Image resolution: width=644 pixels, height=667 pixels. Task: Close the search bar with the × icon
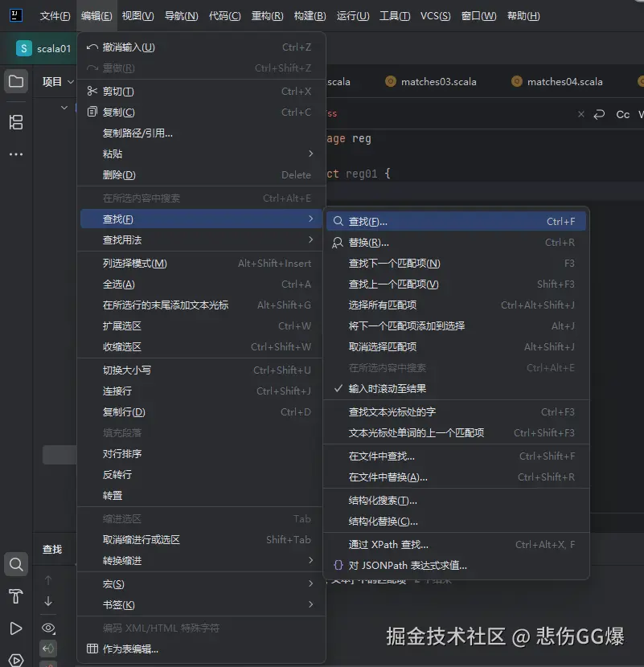pyautogui.click(x=581, y=114)
